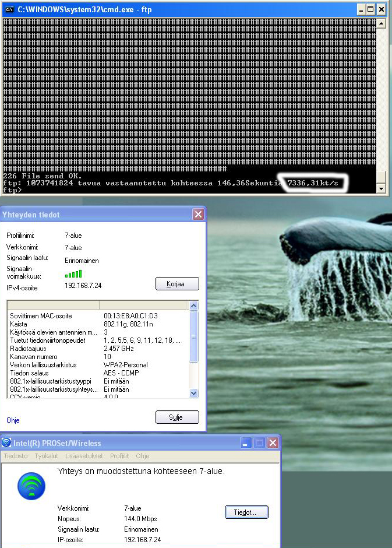Image resolution: width=392 pixels, height=548 pixels.
Task: Click the Tiedot... button
Action: (246, 512)
